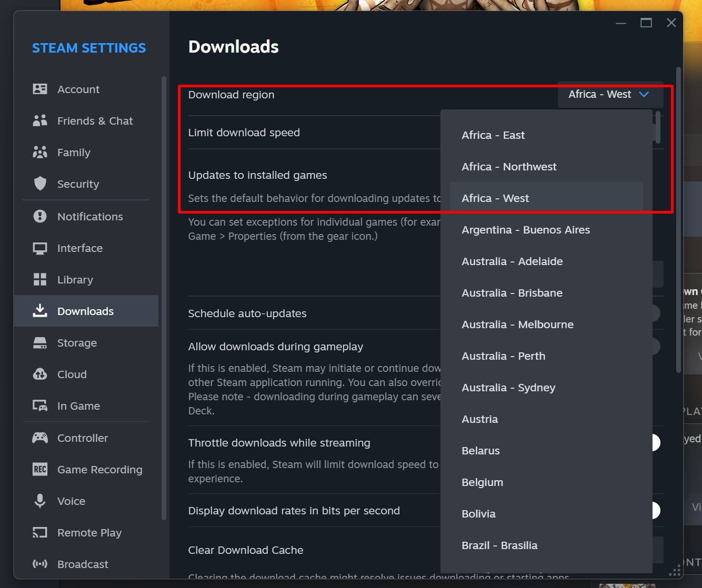The image size is (702, 588).
Task: Pick Bolivia download region
Action: (x=546, y=514)
